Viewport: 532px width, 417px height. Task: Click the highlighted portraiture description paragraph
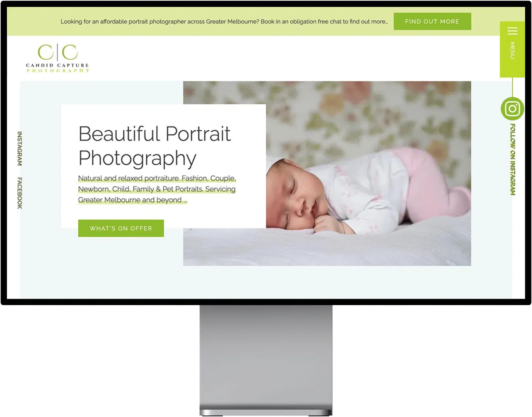(x=157, y=189)
